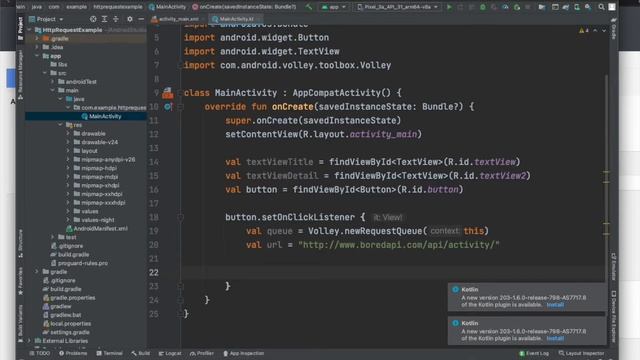Run the app with the green play button
The image size is (640, 360).
(449, 7)
